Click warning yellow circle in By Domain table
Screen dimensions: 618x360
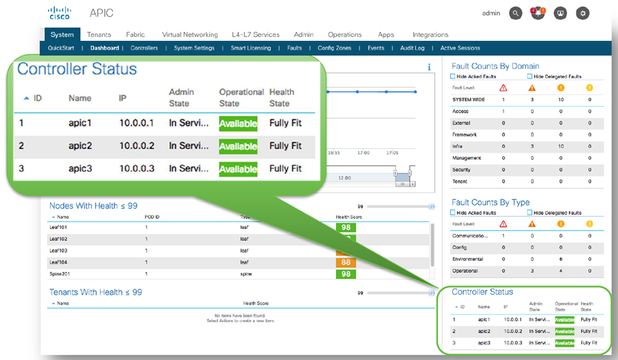point(590,88)
